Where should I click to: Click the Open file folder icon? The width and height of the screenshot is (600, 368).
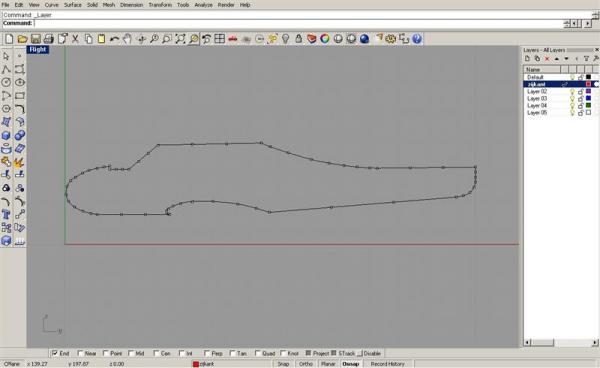(x=23, y=39)
